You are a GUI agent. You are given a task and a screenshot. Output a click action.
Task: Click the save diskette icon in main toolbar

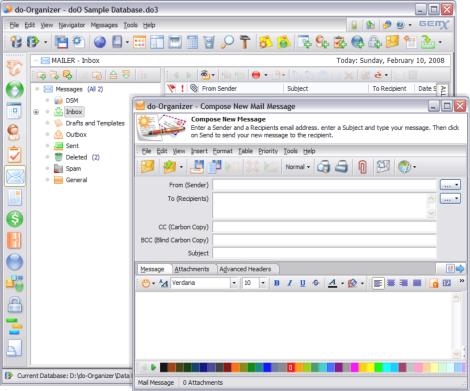pyautogui.click(x=62, y=42)
